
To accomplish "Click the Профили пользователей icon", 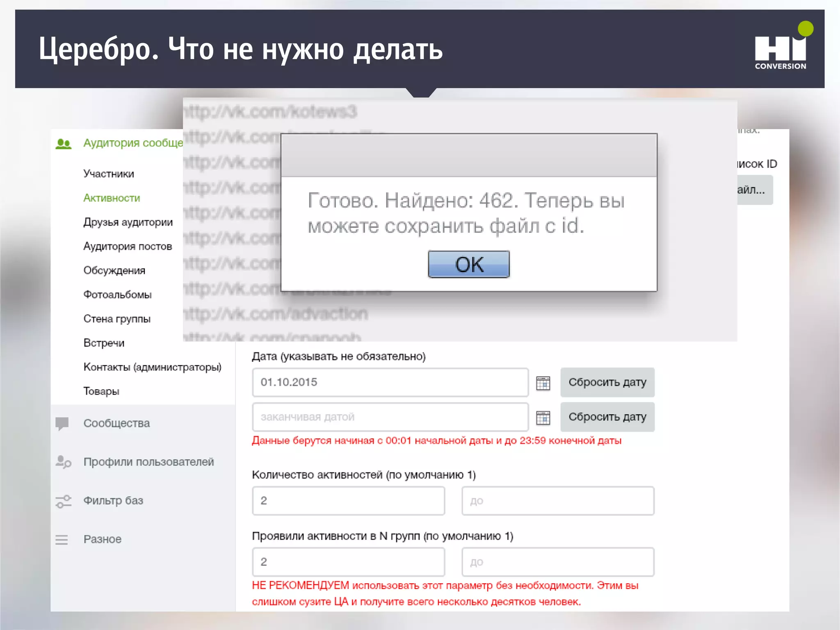I will click(63, 462).
